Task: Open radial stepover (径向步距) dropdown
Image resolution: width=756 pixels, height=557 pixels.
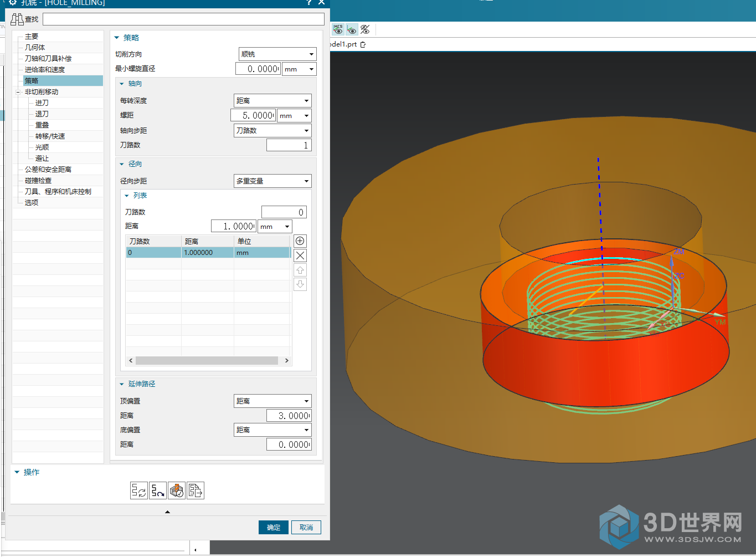Action: 272,181
